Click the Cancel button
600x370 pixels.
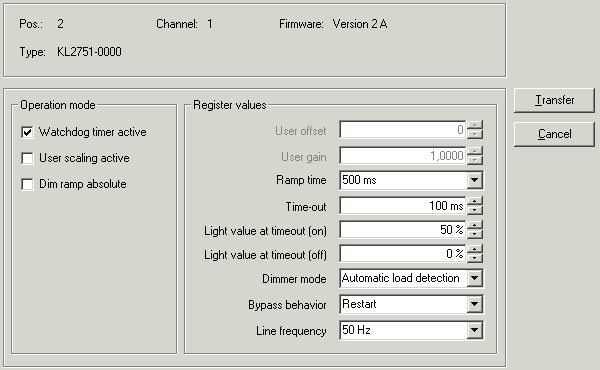point(554,134)
